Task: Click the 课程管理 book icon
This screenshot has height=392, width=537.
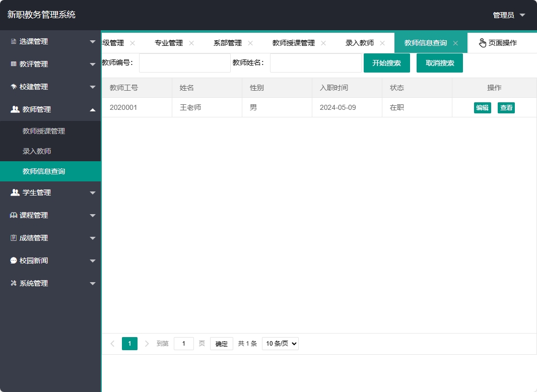Action: click(x=13, y=215)
